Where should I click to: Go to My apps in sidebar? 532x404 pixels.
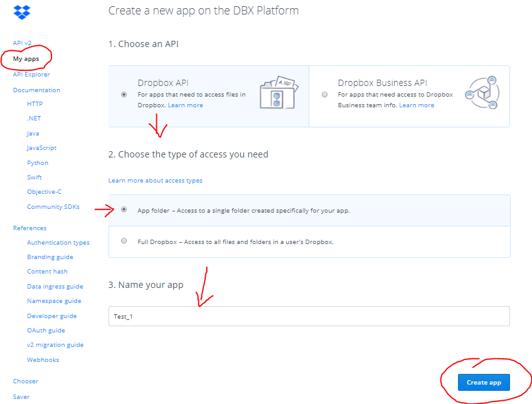click(x=26, y=59)
